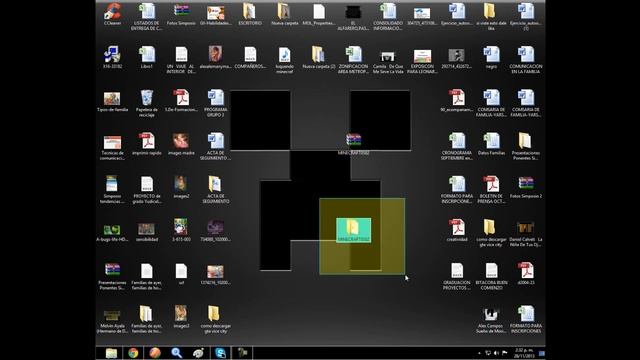This screenshot has height=360, width=640.
Task: Open 'si viste esto dale like' folder
Action: coord(491,17)
